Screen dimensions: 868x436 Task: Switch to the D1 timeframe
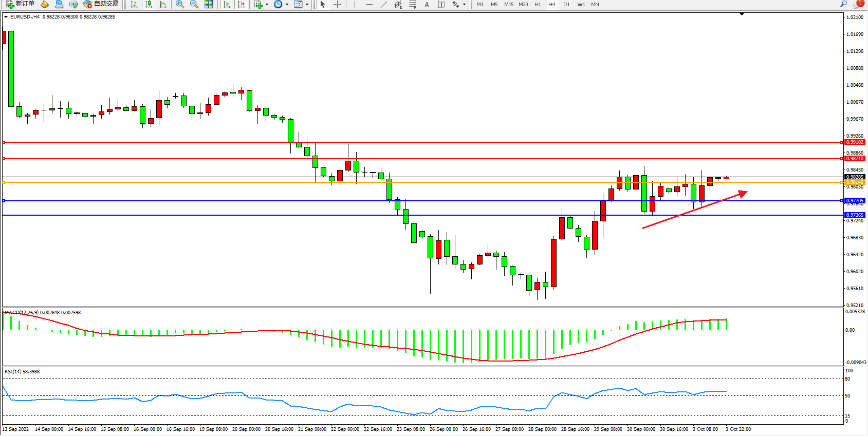click(x=566, y=4)
